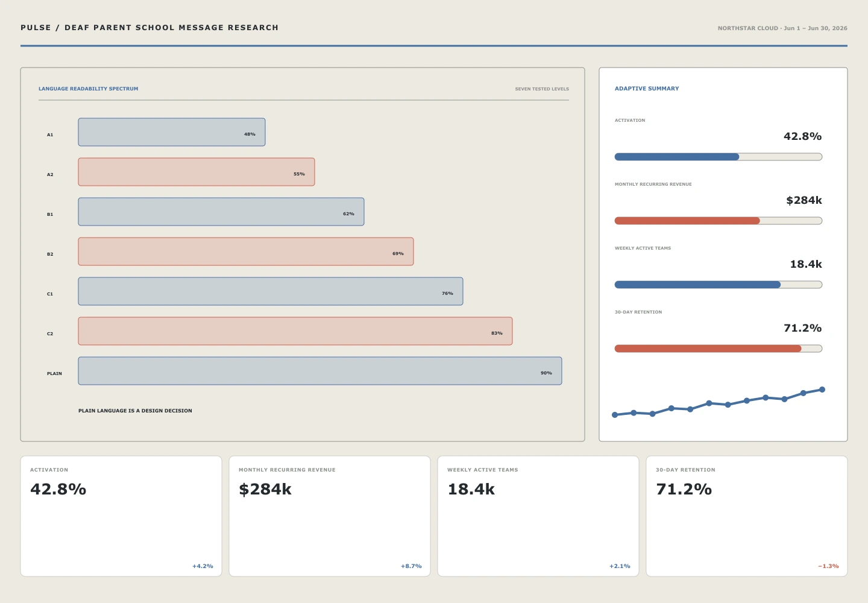Click the B1 readability bar at 62%
This screenshot has width=868, height=603.
[x=221, y=212]
